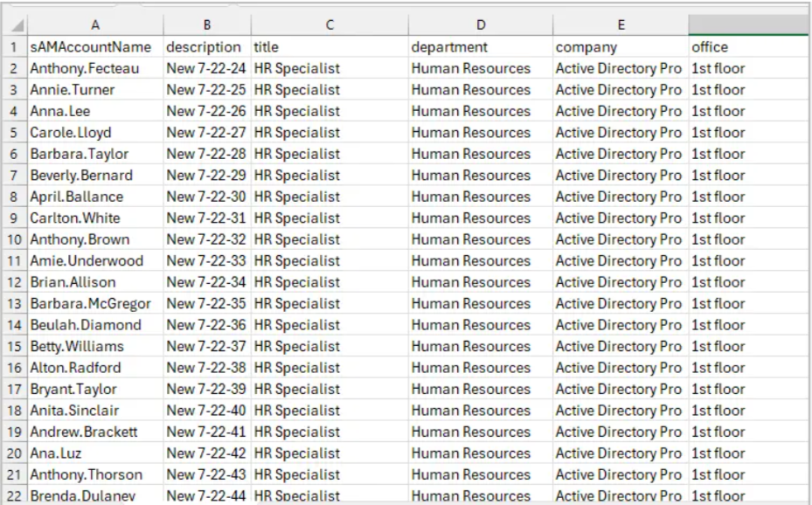Click the title header cell
812x505 pixels.
coord(330,47)
